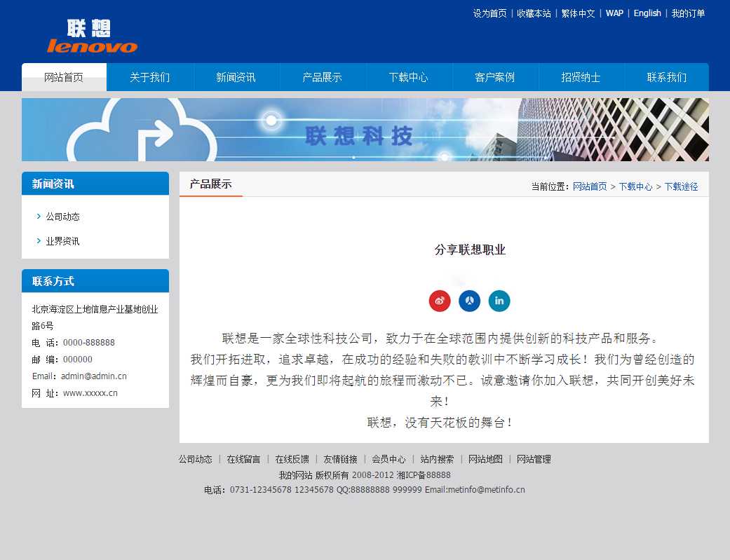The width and height of the screenshot is (730, 560).
Task: Open 网站地图 in the footer
Action: click(485, 459)
